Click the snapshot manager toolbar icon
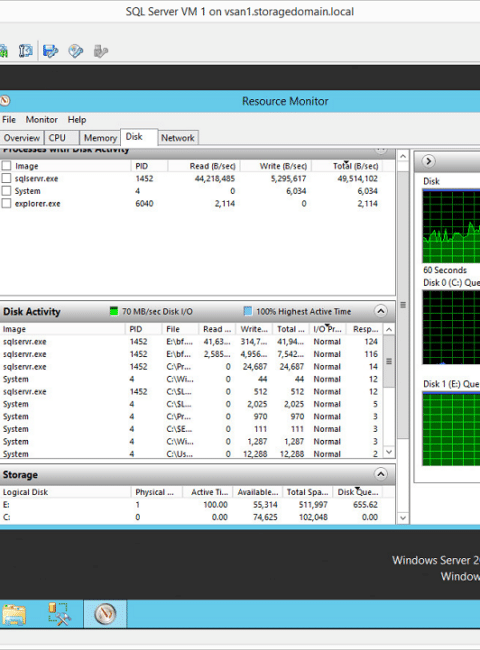Image resolution: width=480 pixels, height=650 pixels. pyautogui.click(x=25, y=51)
